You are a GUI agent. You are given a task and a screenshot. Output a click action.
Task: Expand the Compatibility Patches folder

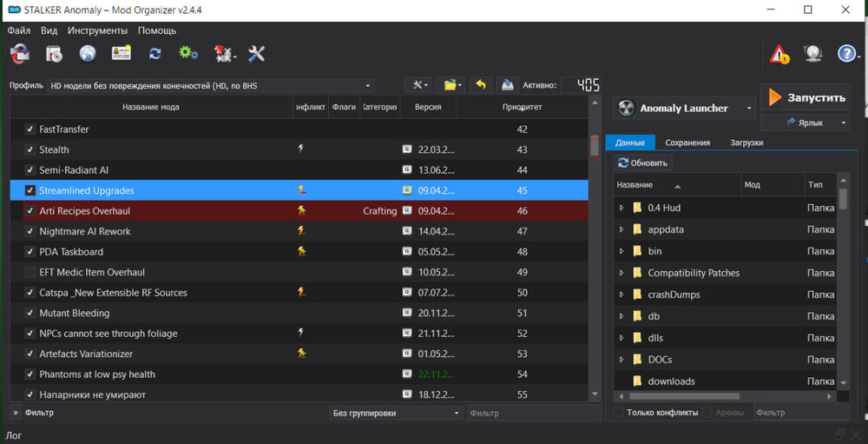click(x=621, y=273)
